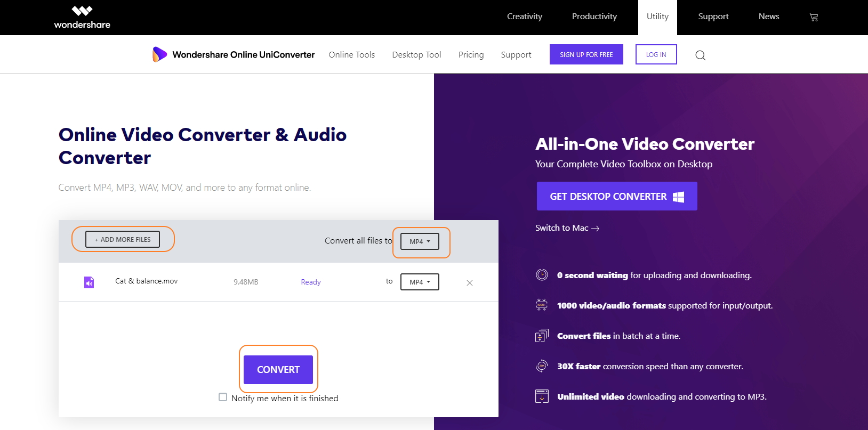Open the Productivity menu

pos(594,17)
